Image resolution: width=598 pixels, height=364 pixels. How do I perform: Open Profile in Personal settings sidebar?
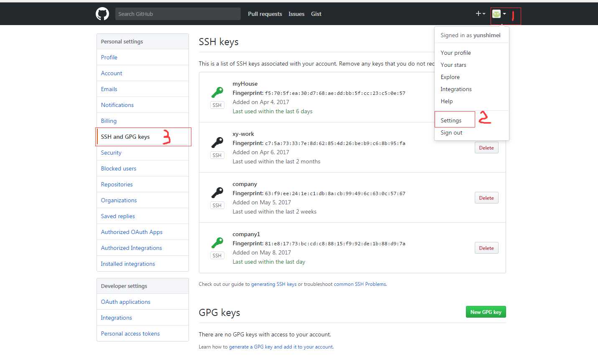[x=143, y=57]
